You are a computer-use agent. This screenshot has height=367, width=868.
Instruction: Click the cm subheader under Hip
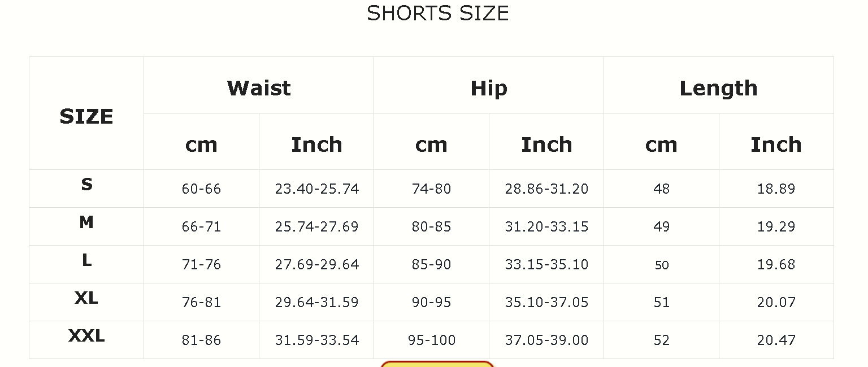(x=431, y=145)
